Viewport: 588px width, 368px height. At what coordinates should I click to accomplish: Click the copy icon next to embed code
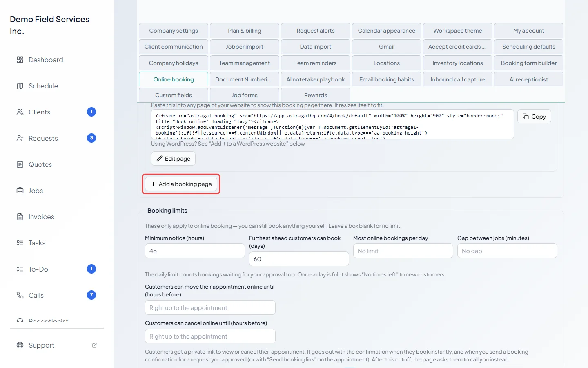(x=526, y=117)
